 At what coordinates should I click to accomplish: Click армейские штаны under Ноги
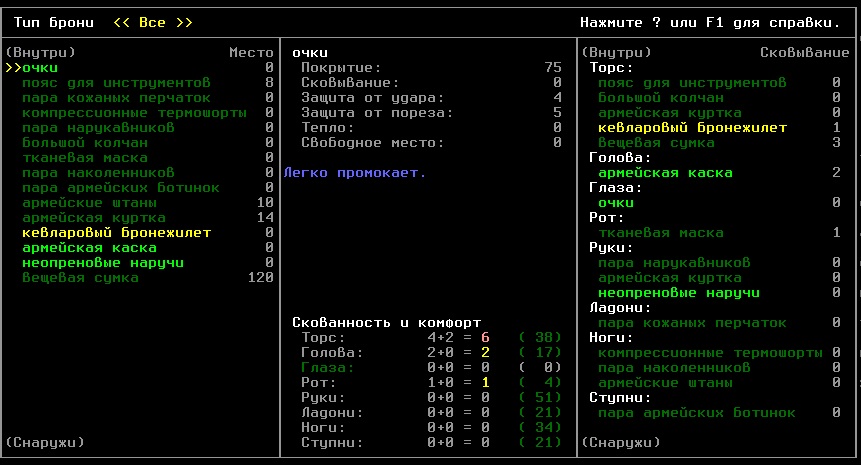(x=665, y=383)
